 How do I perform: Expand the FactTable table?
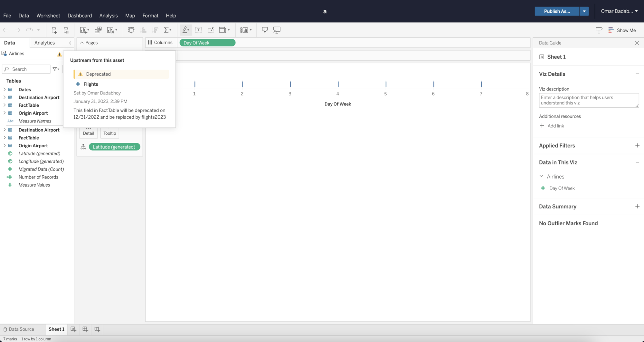(4, 105)
